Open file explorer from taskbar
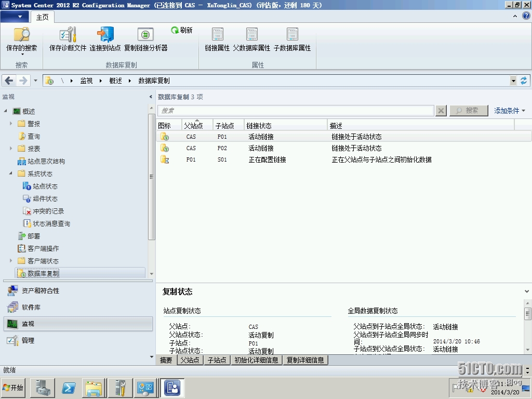Screen dimensions: 532x399 pos(94,388)
